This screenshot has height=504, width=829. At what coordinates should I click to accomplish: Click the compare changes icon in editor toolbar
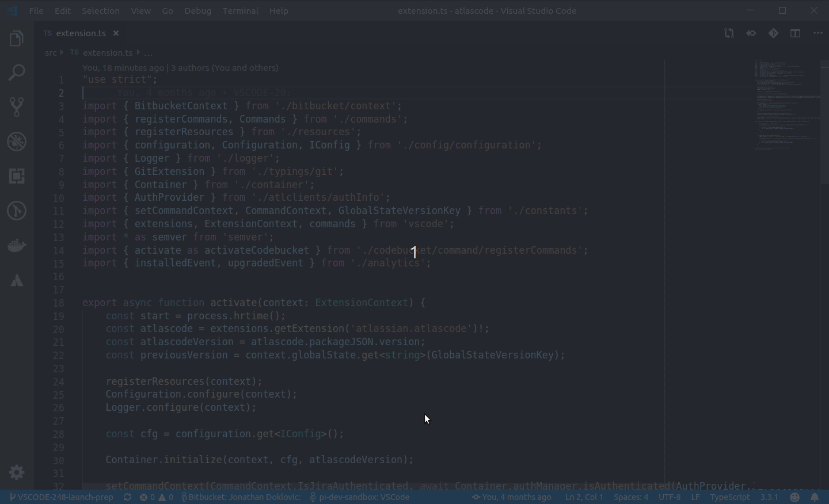(x=729, y=33)
